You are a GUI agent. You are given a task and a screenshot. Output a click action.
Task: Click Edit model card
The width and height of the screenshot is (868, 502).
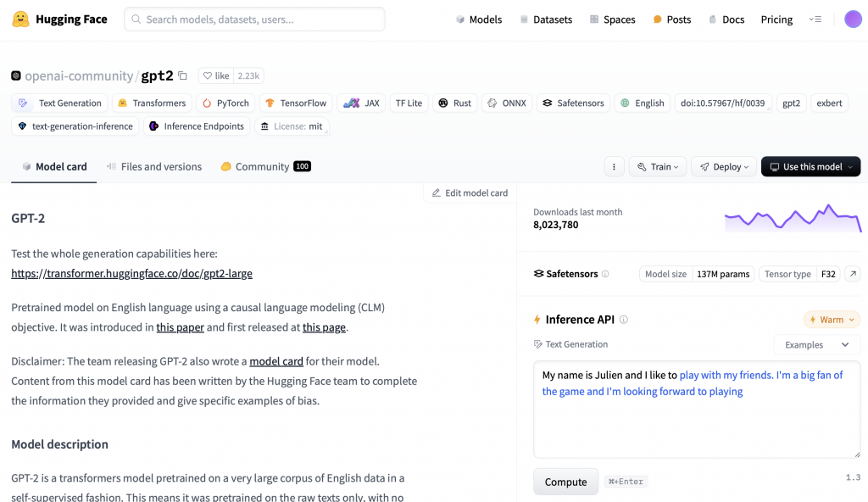[x=470, y=192]
